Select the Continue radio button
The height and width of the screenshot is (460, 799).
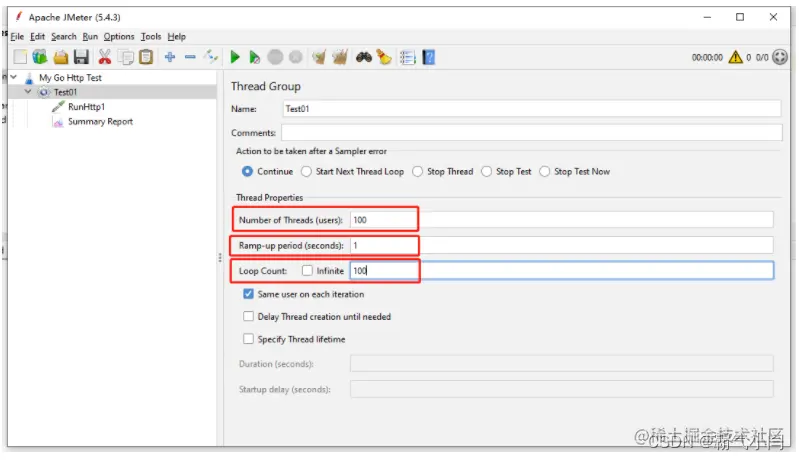[247, 172]
